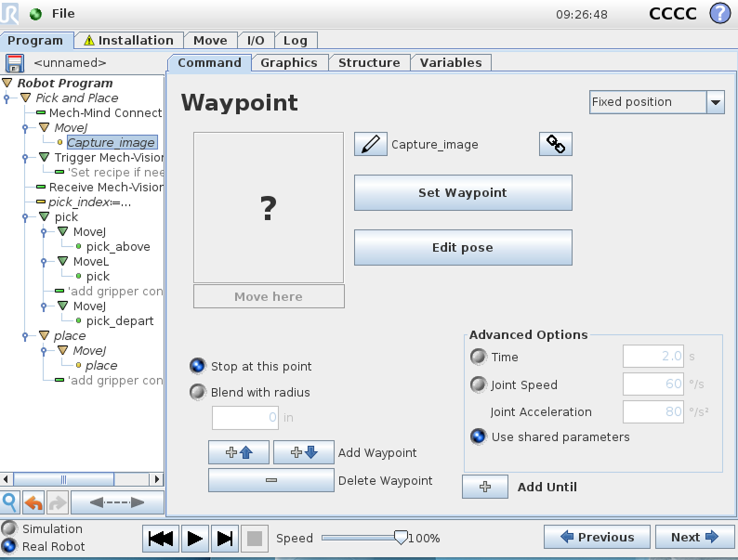
Task: Switch to Simulation mode
Action: (9, 528)
